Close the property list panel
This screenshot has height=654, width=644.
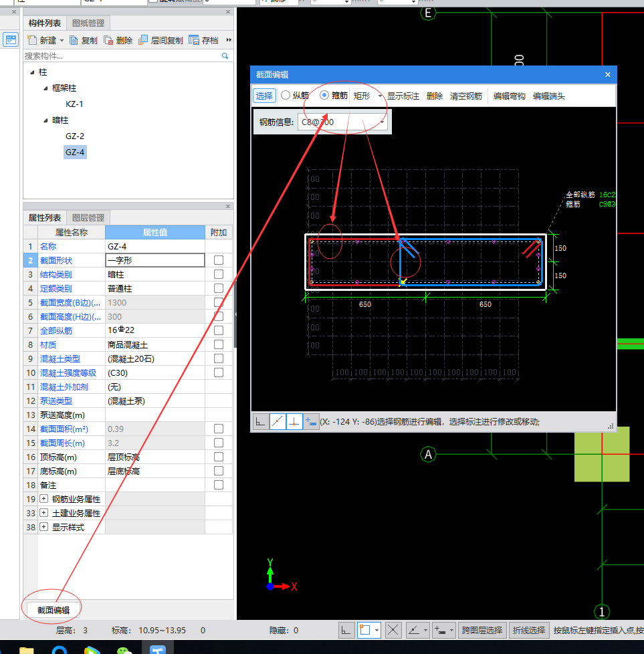228,206
